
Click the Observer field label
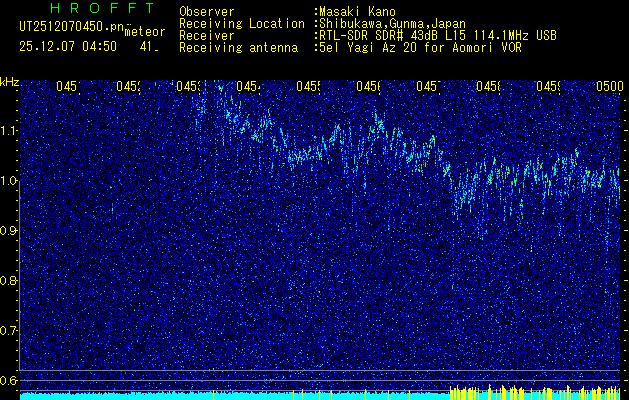206,11
